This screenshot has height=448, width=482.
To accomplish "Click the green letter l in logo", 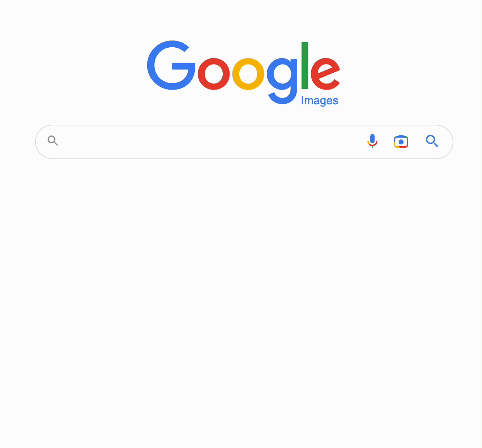I will point(305,66).
